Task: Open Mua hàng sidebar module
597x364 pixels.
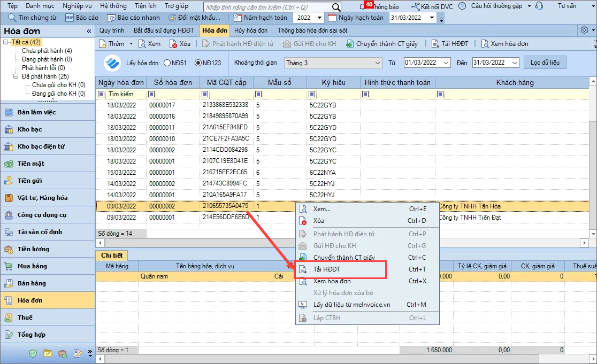Action: pos(48,266)
